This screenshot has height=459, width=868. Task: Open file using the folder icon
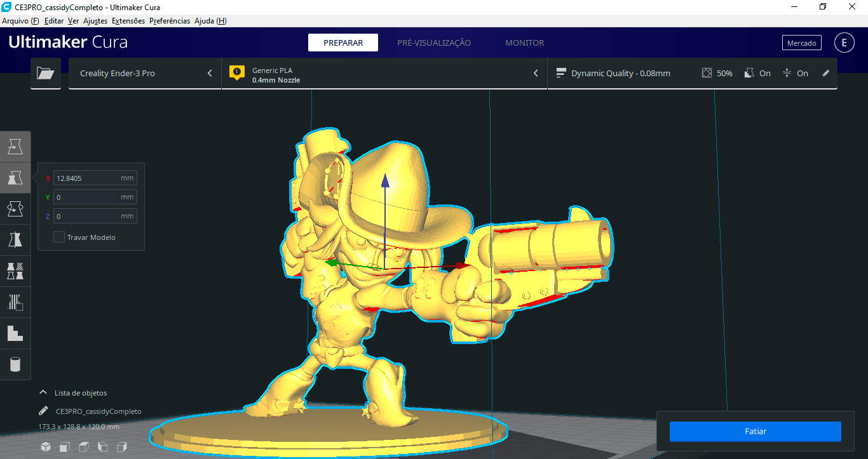46,73
